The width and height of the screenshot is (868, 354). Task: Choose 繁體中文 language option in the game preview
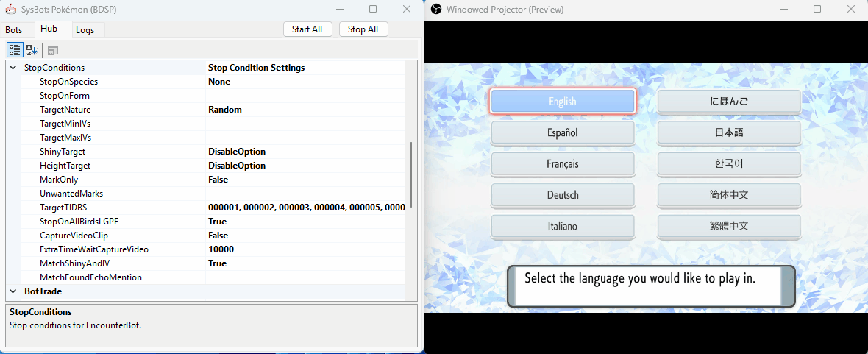(729, 226)
